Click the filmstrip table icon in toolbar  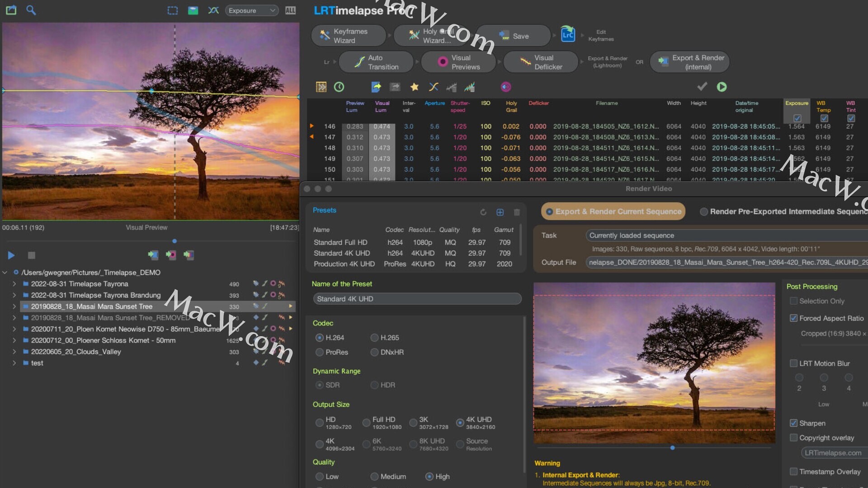pyautogui.click(x=321, y=87)
